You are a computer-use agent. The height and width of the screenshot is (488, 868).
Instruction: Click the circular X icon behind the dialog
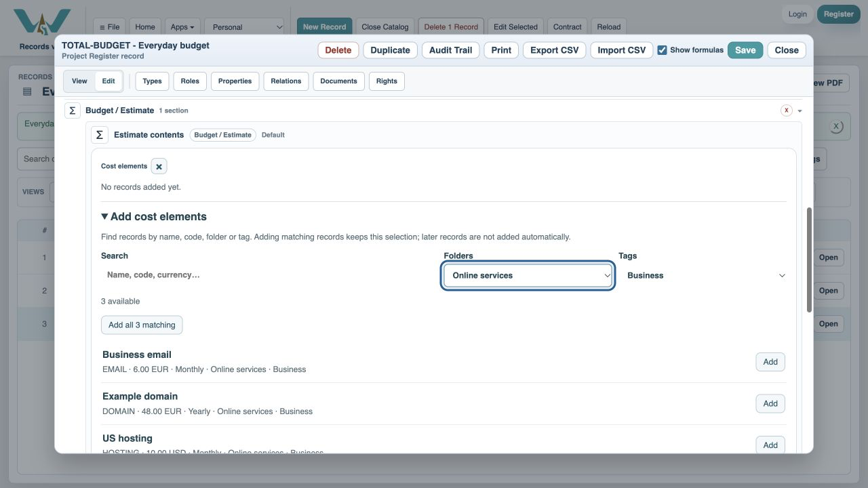(x=836, y=126)
